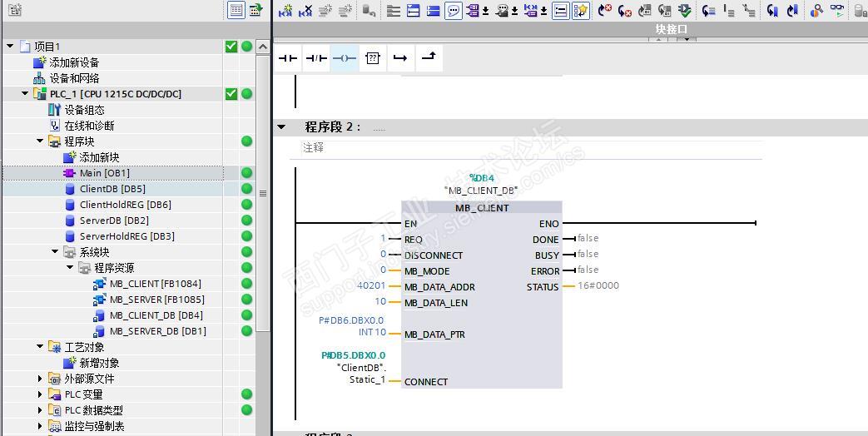Insert a normally open contact
868x436 pixels.
[288, 58]
